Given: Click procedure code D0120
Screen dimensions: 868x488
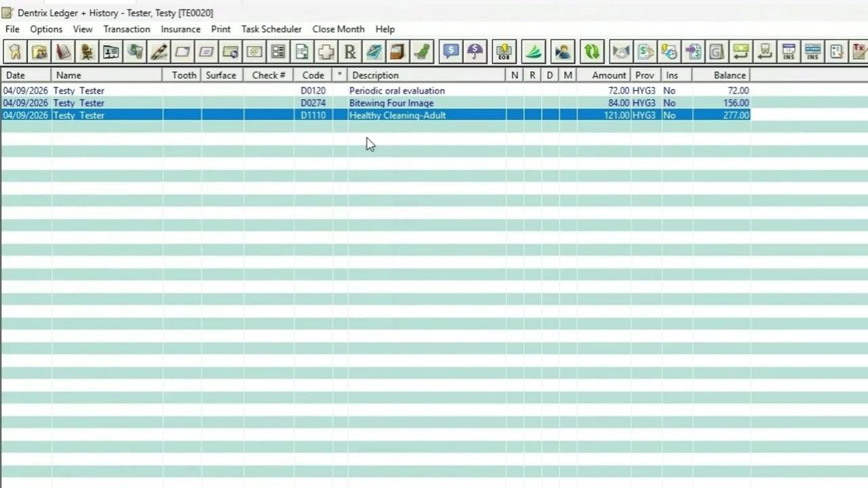Looking at the screenshot, I should 313,91.
